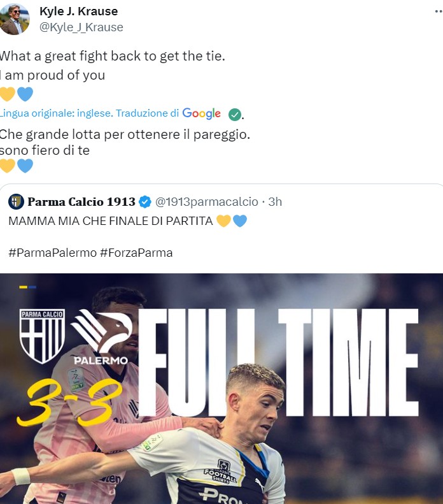Click the Kyle J. Krause display name
Screen dimensions: 443x504
point(79,11)
